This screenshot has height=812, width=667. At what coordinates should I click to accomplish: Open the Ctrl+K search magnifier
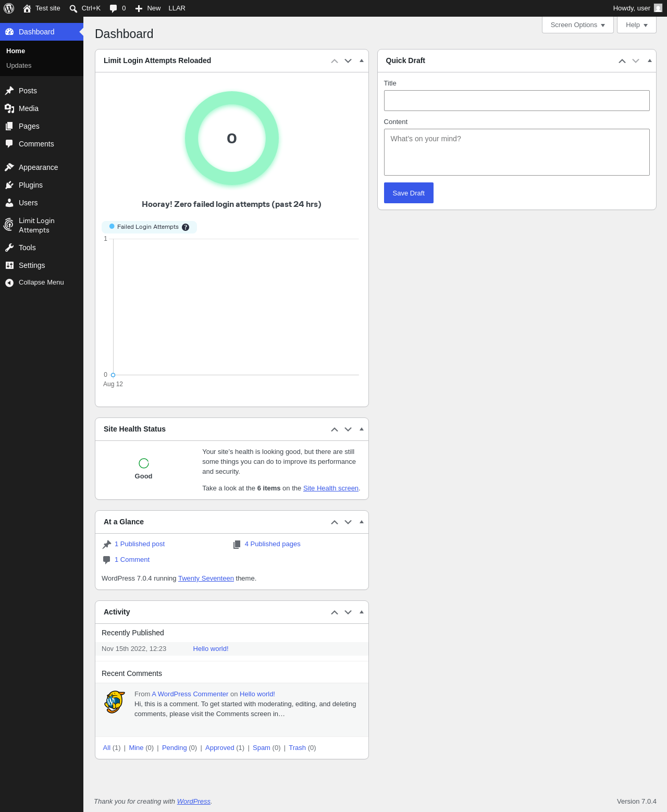point(73,8)
